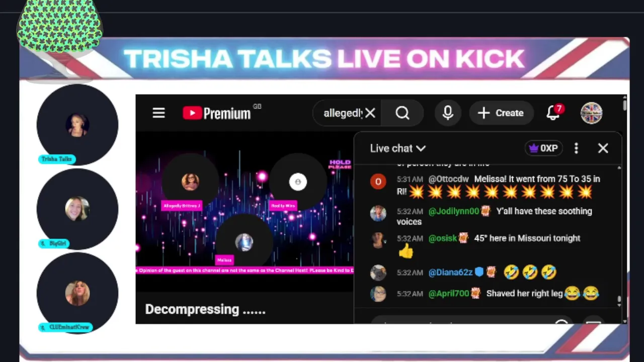Click Melissa guest avatar in video
644x362 pixels.
coord(244,242)
